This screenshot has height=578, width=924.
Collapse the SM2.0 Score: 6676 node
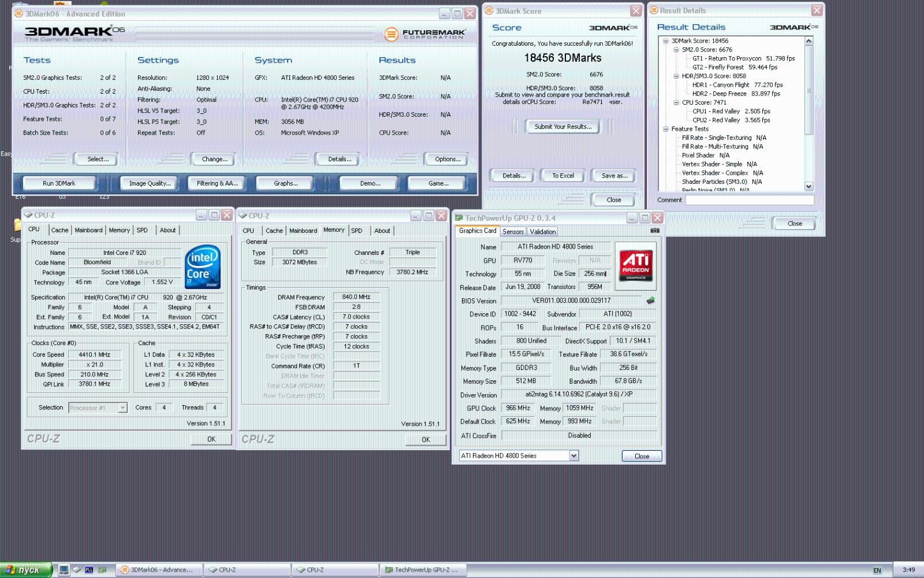click(x=676, y=50)
